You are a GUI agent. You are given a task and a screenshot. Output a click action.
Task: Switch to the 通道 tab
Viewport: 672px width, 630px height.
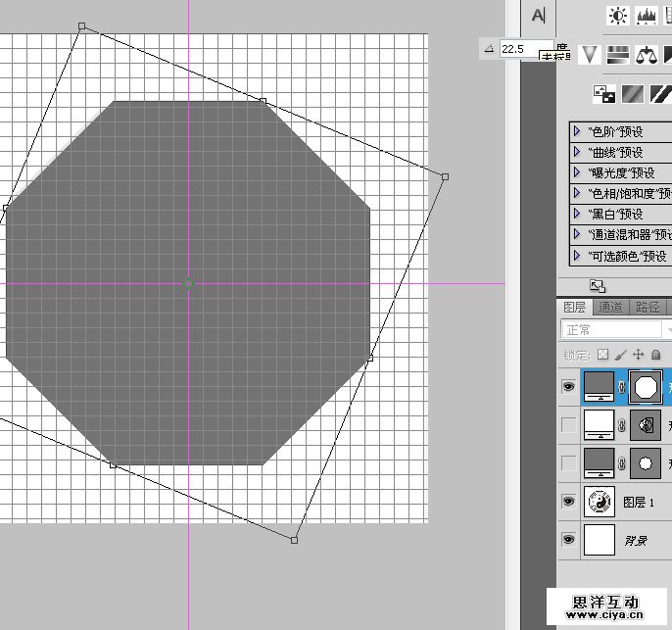(610, 307)
